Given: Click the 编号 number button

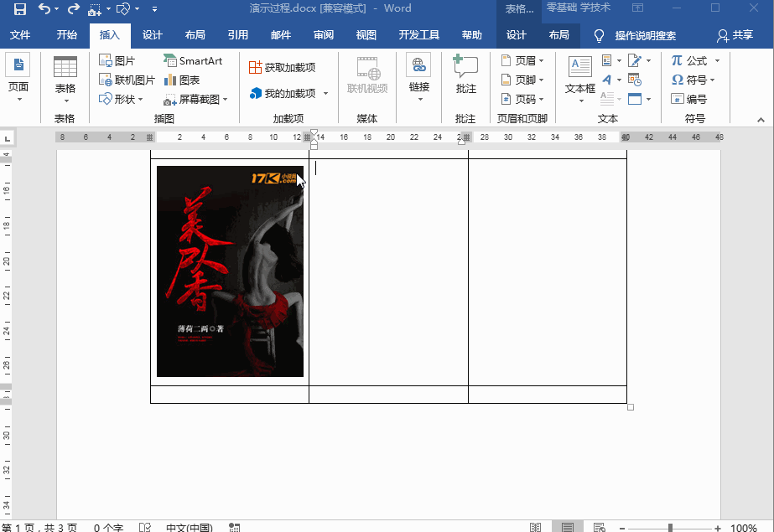Looking at the screenshot, I should point(689,99).
